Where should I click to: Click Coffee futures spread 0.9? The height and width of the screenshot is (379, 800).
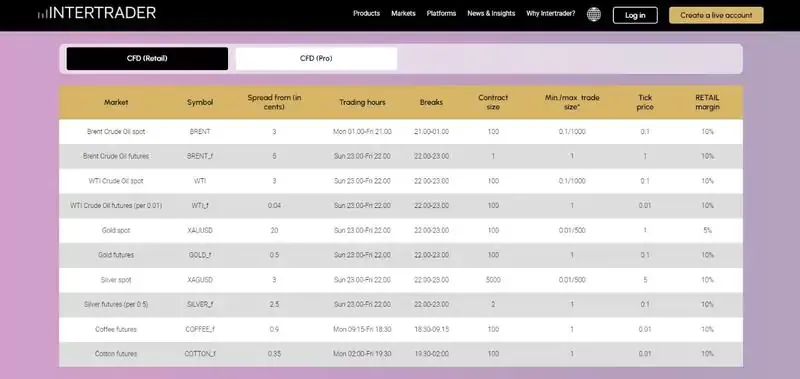pos(274,330)
